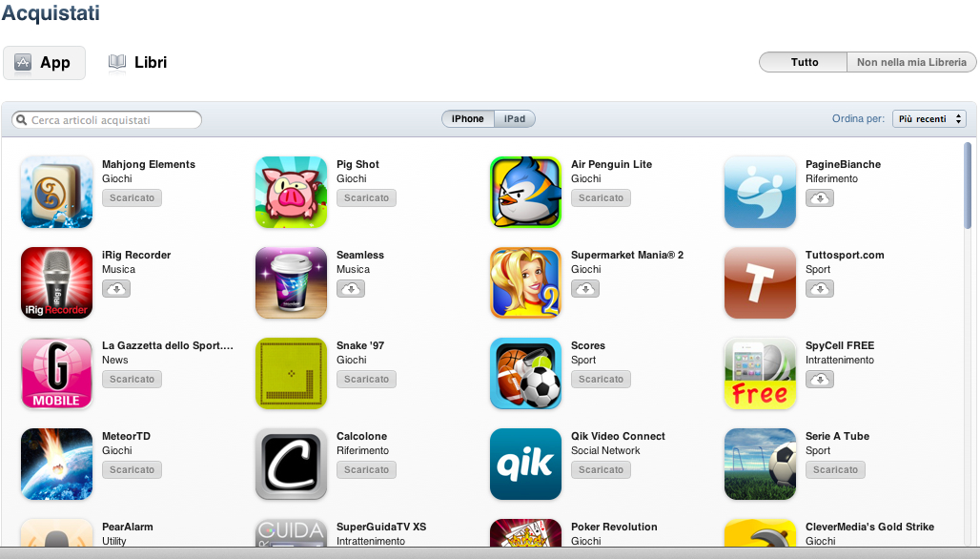Click the Pig Shot app icon
The height and width of the screenshot is (559, 980).
tap(292, 192)
